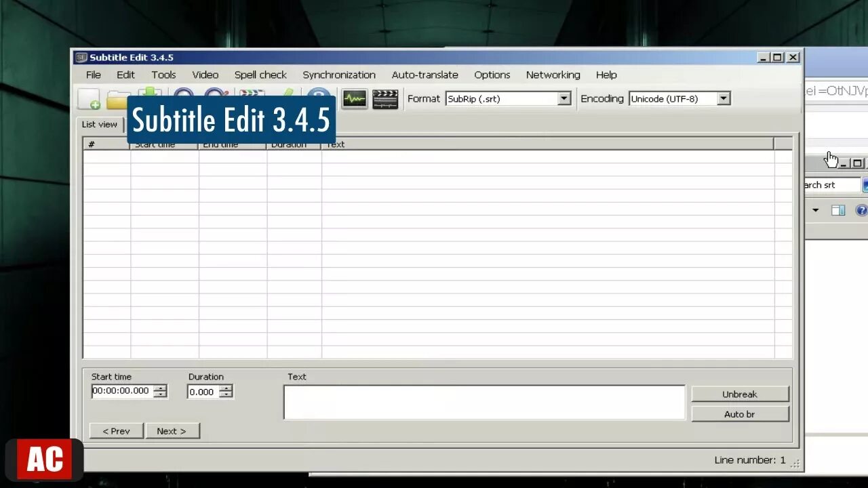The height and width of the screenshot is (488, 868).
Task: Click the Format label on the toolbar
Action: coord(424,99)
